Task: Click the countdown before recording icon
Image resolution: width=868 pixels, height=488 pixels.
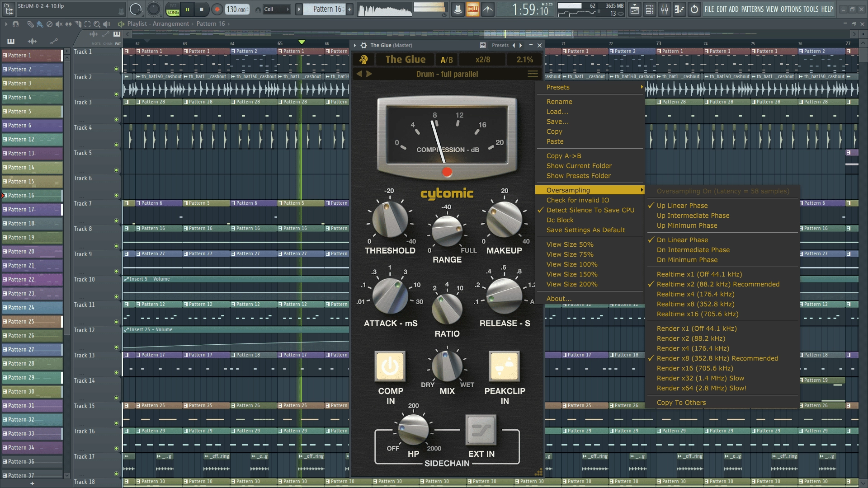Action: click(x=488, y=9)
